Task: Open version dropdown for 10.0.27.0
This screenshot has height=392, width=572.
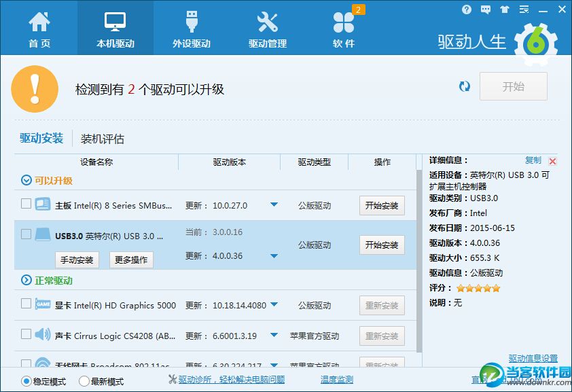Action: pyautogui.click(x=274, y=204)
